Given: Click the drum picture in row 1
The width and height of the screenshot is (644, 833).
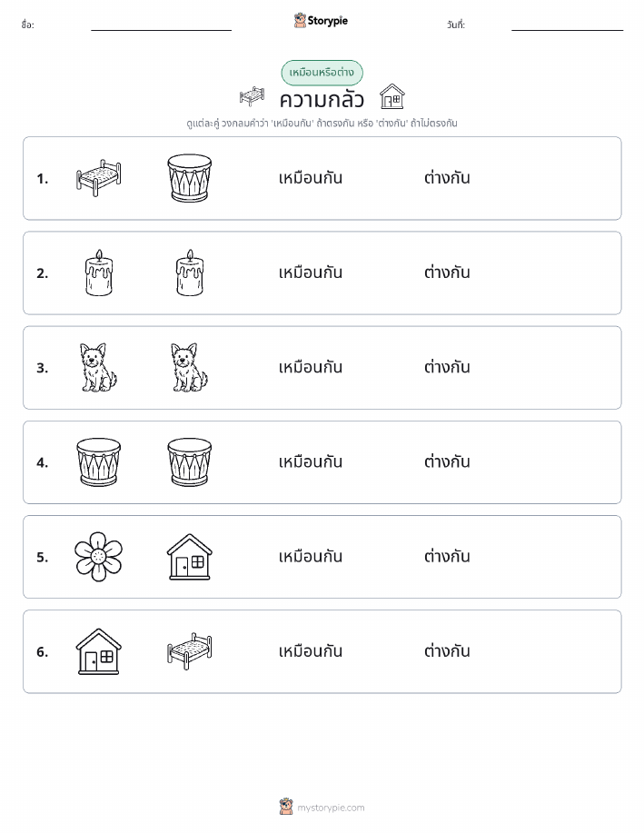Looking at the screenshot, I should point(189,178).
